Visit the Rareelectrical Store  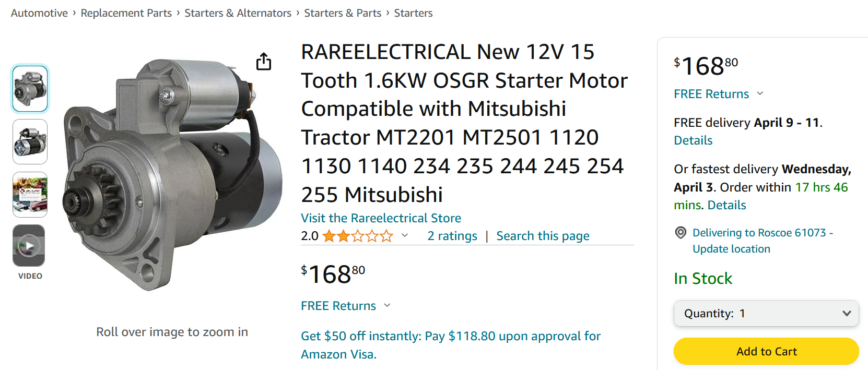click(381, 218)
